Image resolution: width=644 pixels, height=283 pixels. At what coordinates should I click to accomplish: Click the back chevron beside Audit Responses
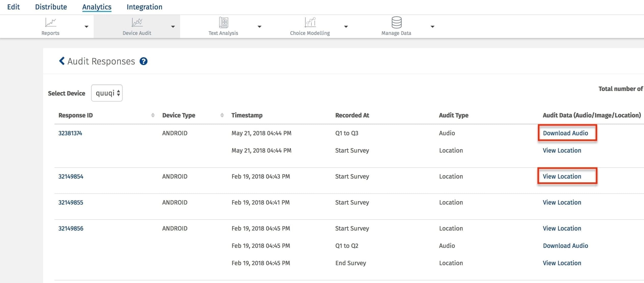62,61
